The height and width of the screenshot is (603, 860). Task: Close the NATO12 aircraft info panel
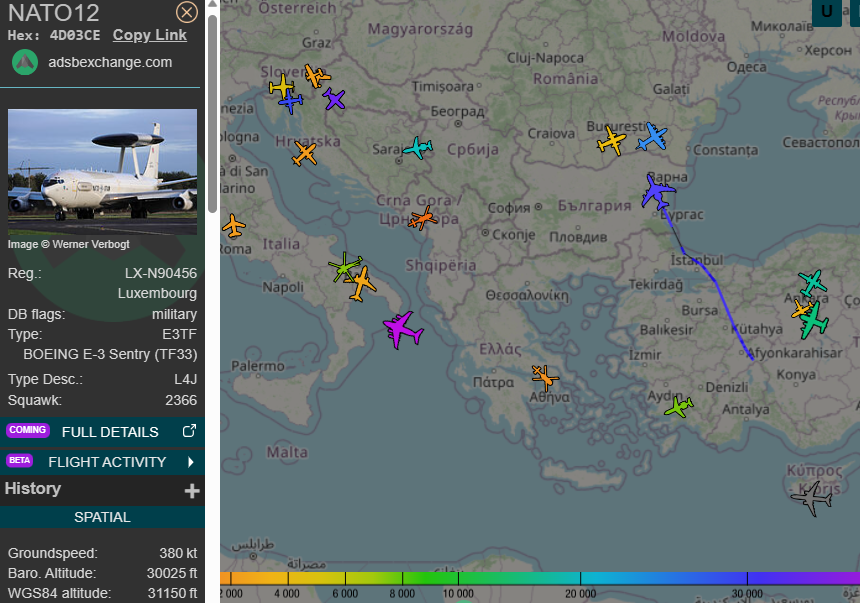[186, 12]
